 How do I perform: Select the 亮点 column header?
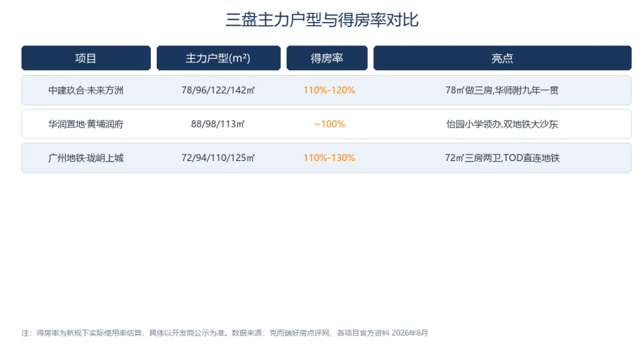coord(502,58)
